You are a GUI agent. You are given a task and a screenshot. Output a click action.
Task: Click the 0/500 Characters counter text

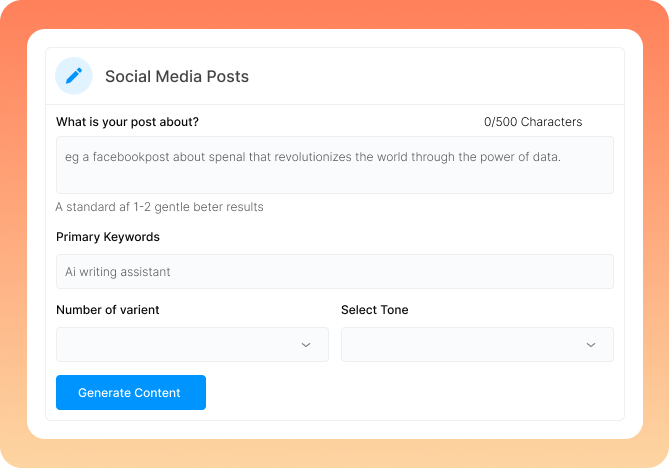point(533,122)
